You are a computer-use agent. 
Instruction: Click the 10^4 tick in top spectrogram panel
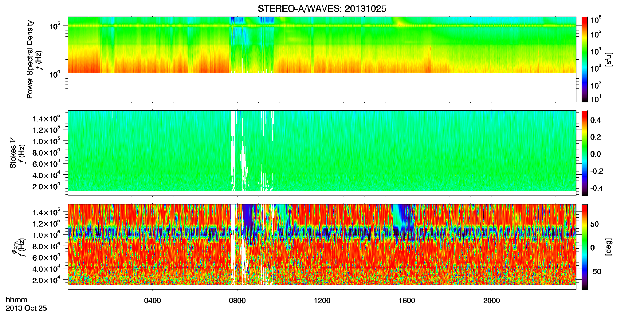[54, 74]
